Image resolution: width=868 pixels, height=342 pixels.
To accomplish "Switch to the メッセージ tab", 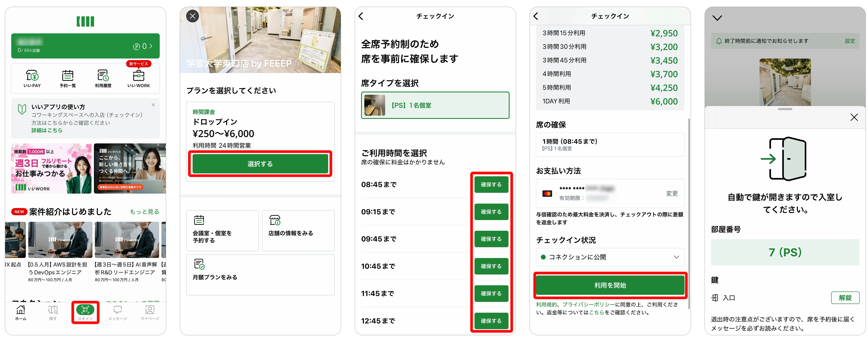I will (118, 312).
